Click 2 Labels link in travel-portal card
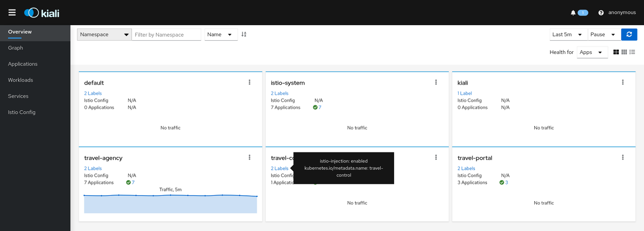The image size is (644, 231). [x=466, y=168]
